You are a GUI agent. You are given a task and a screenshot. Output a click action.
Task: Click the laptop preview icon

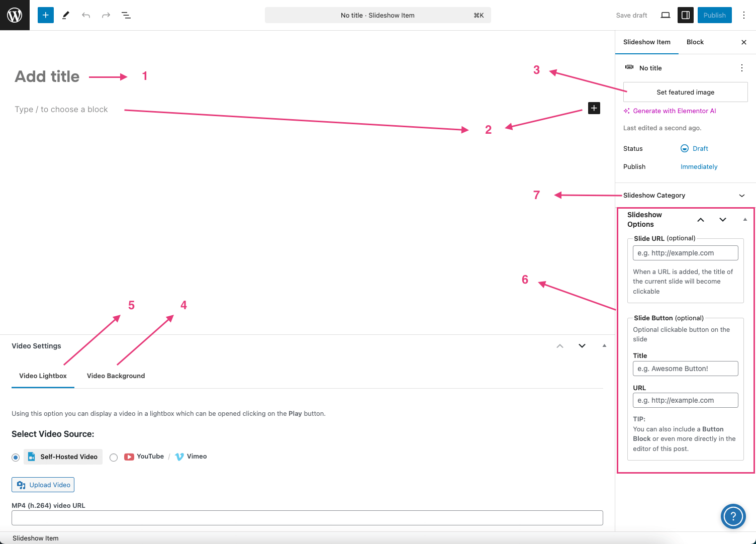click(x=666, y=15)
